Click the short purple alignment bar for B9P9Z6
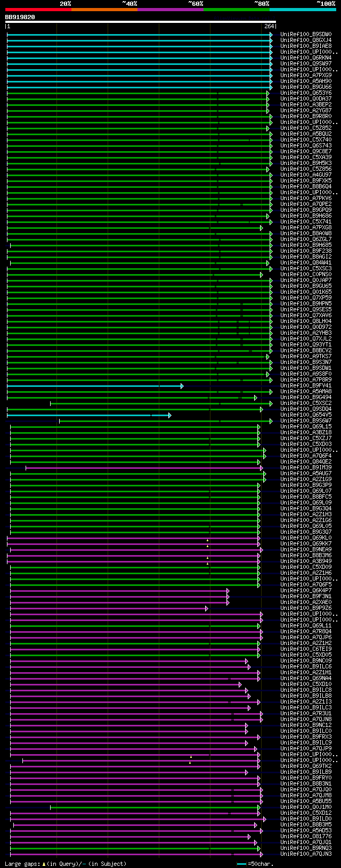 click(109, 608)
